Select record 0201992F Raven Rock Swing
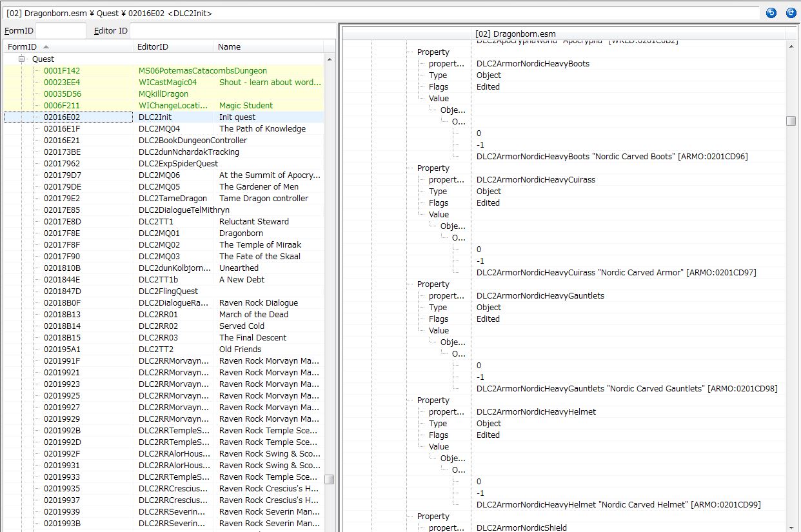The height and width of the screenshot is (532, 801). coord(164,453)
